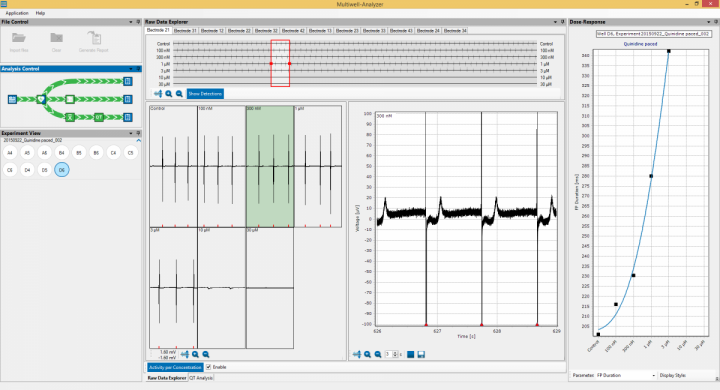720x390 pixels.
Task: Select the highlighted well D6
Action: (62, 170)
